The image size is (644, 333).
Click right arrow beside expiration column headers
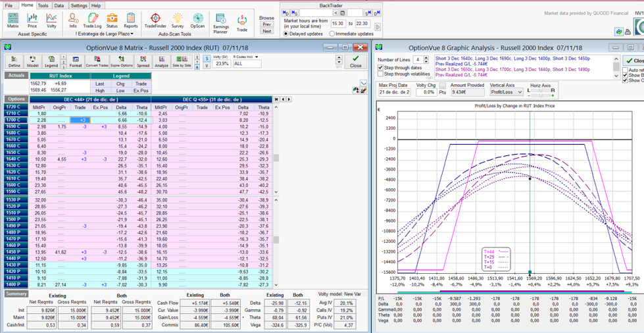coord(289,99)
